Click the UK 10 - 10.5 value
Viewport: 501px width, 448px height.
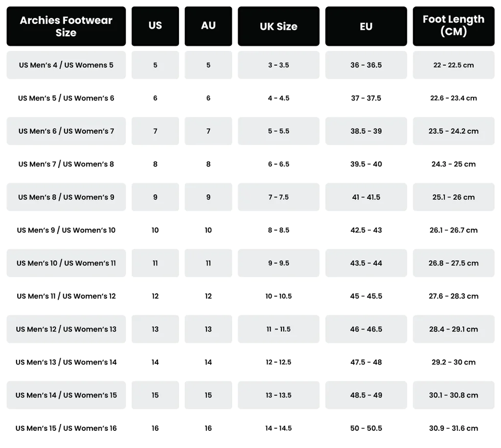click(x=278, y=296)
